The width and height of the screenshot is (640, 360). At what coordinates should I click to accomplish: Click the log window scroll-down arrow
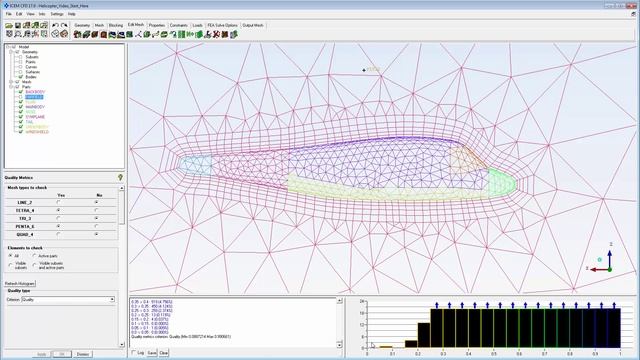click(339, 345)
